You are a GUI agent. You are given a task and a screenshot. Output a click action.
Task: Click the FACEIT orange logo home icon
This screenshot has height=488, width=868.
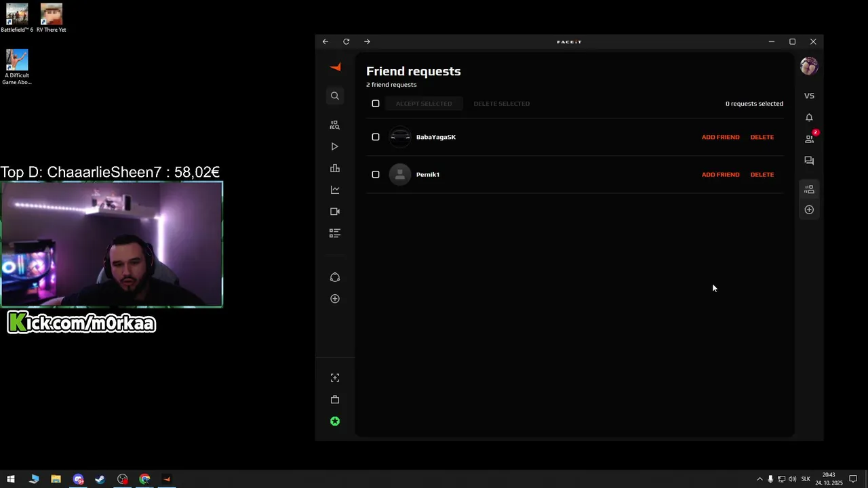click(335, 67)
